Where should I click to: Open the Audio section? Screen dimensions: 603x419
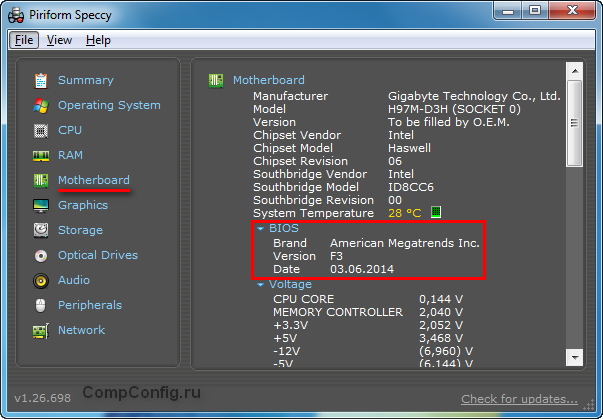74,280
